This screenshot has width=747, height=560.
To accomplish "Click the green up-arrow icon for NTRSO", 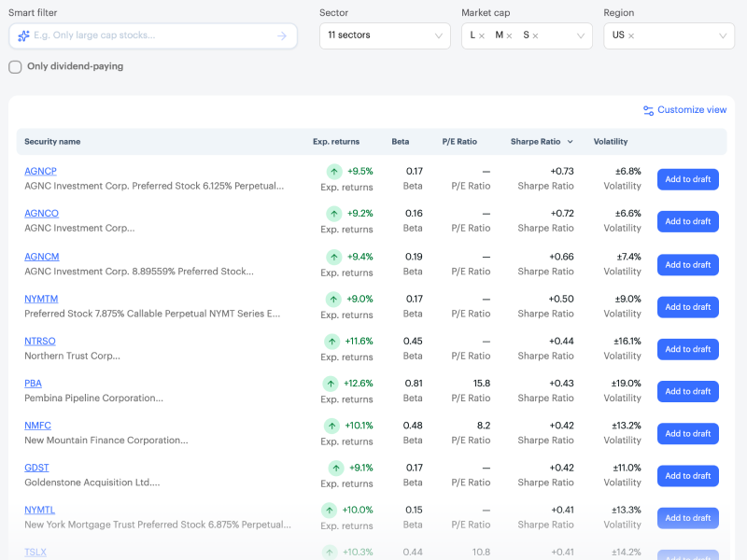I will [332, 342].
